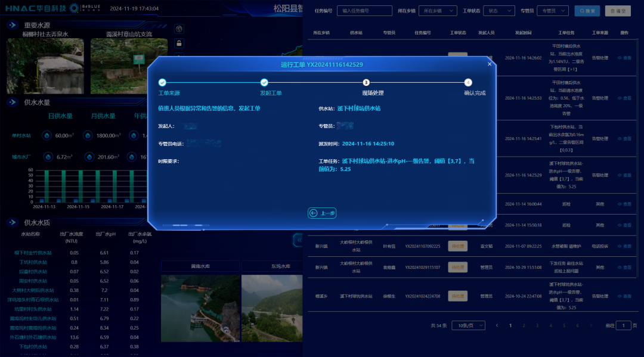
Task: Click step 3 现场处理 circle
Action: coord(366,83)
